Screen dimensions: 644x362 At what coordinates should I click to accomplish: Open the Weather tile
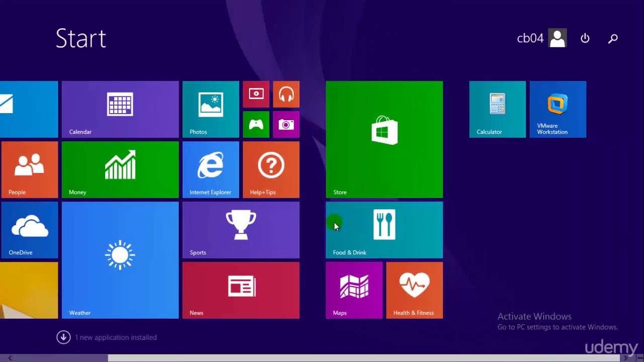pyautogui.click(x=120, y=260)
